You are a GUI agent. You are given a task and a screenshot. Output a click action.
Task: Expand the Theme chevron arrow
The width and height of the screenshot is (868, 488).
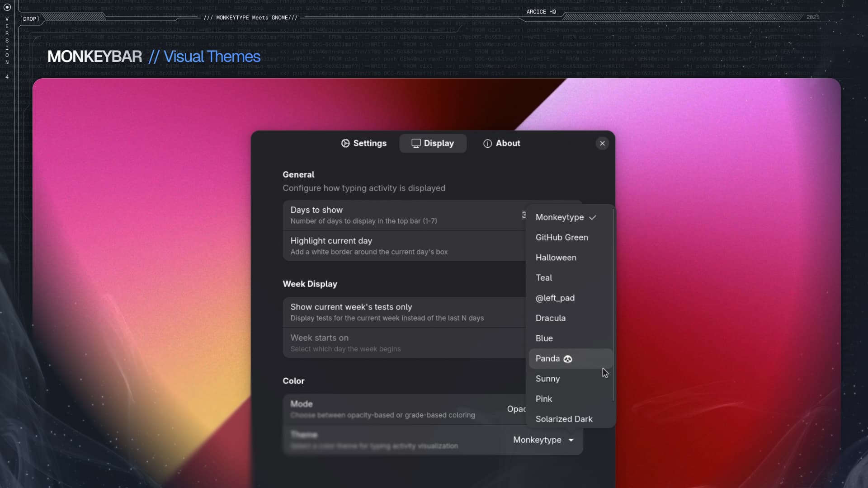coord(571,440)
